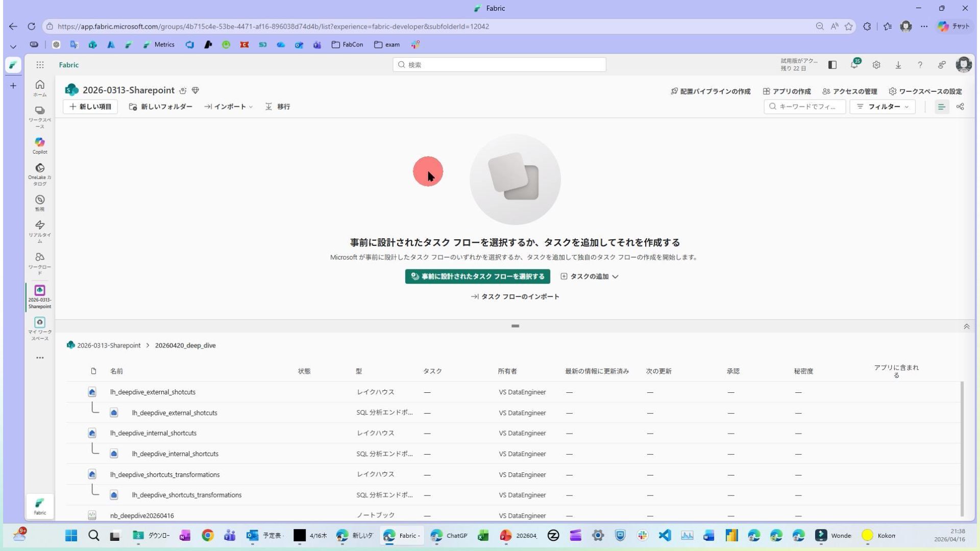980x551 pixels.
Task: Click the 新しい項目 button
Action: coord(90,107)
